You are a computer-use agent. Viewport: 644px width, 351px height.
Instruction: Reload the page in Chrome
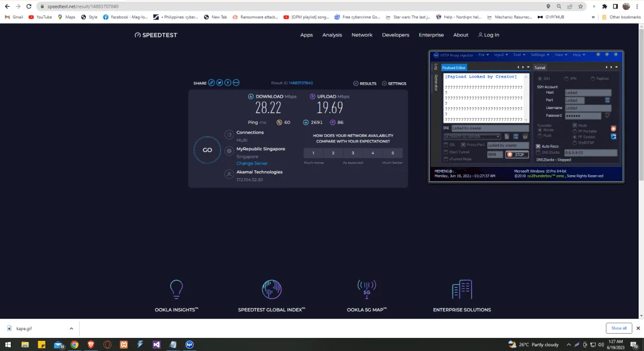pos(29,6)
